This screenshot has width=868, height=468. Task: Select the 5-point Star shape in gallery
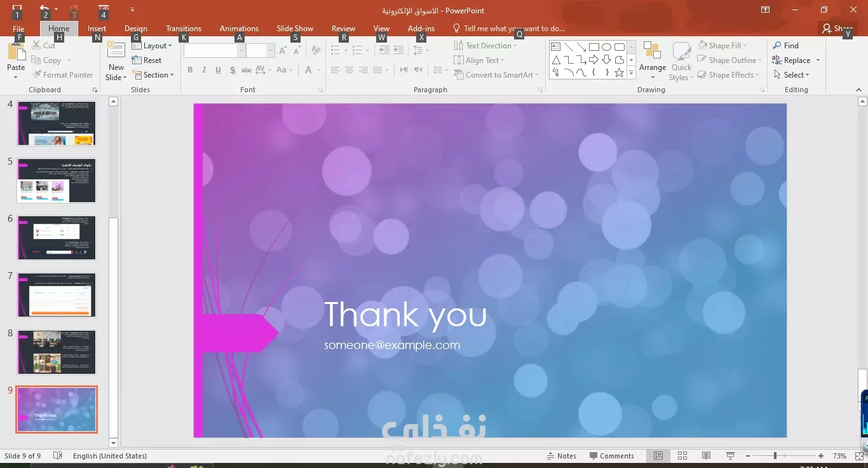619,72
